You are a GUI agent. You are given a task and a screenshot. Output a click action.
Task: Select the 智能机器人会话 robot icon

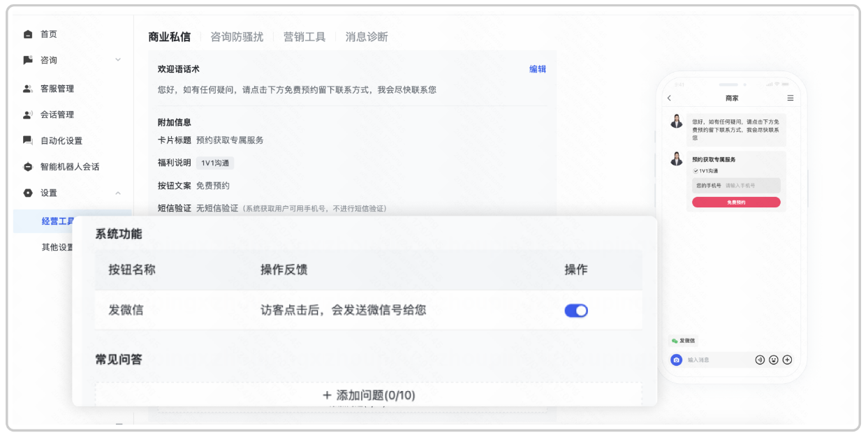pos(27,166)
